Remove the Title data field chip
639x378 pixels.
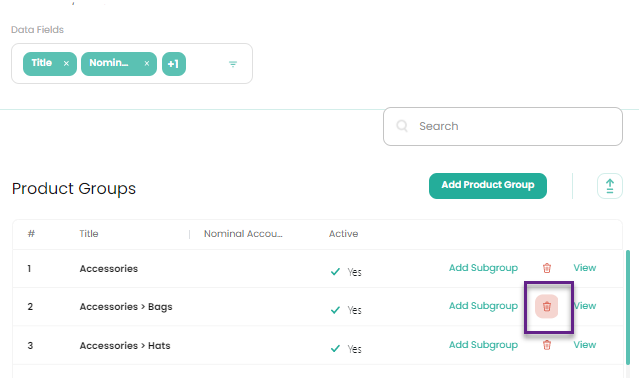tap(66, 64)
